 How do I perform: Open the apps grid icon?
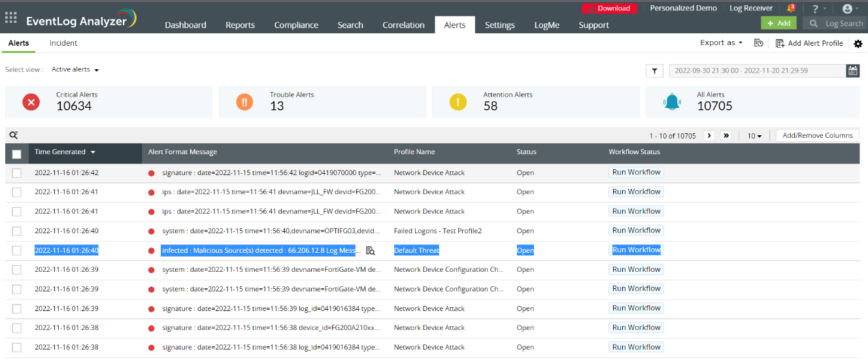[11, 18]
